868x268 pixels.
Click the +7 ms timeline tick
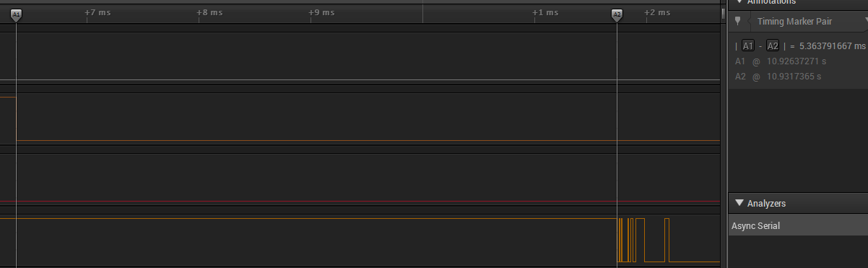(x=97, y=12)
